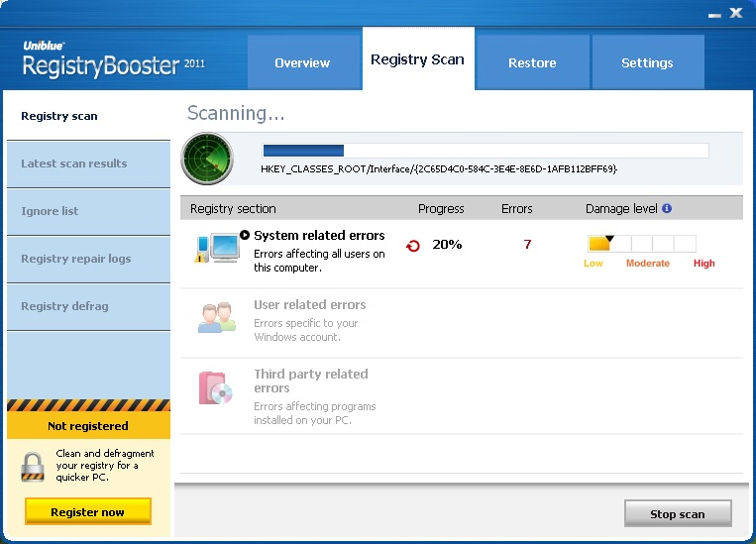This screenshot has height=544, width=756.
Task: Switch to the Overview tab
Action: 302,62
